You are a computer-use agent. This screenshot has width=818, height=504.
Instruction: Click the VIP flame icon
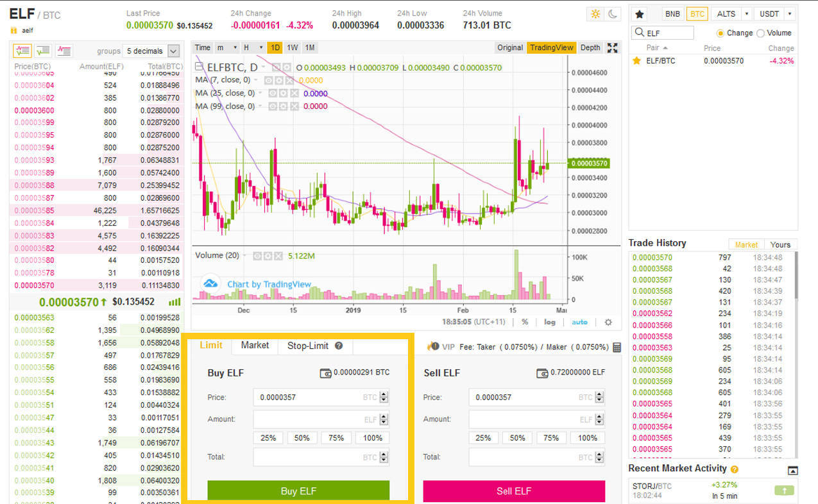pos(432,347)
